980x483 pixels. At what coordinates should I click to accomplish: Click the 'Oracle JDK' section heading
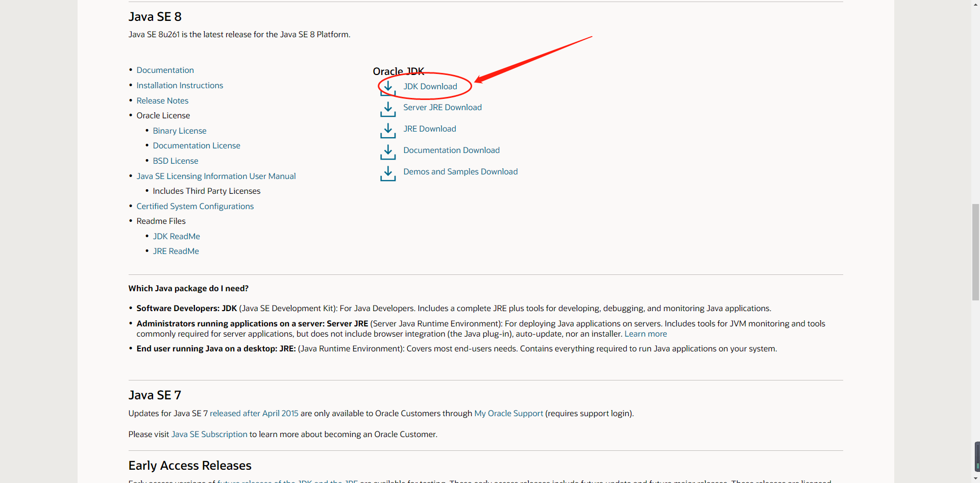[399, 71]
